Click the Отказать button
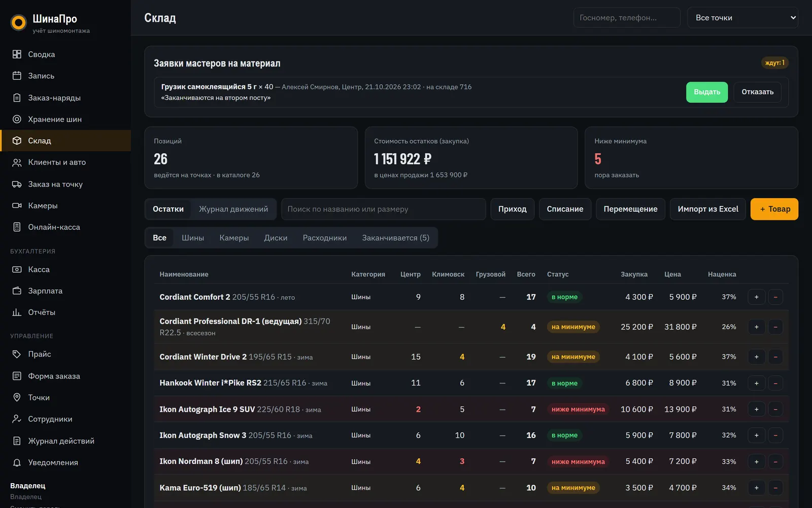812x508 pixels. click(x=757, y=92)
